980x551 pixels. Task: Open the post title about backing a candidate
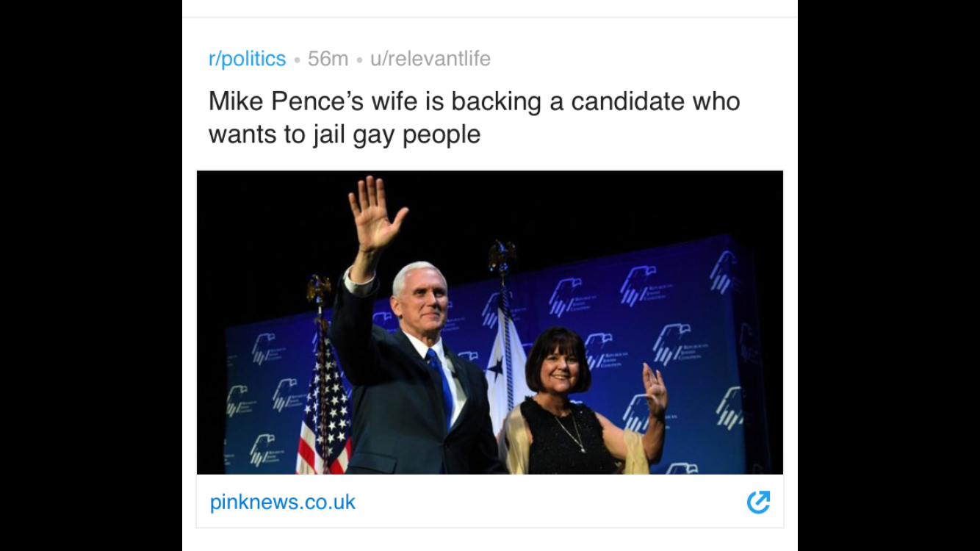[474, 118]
